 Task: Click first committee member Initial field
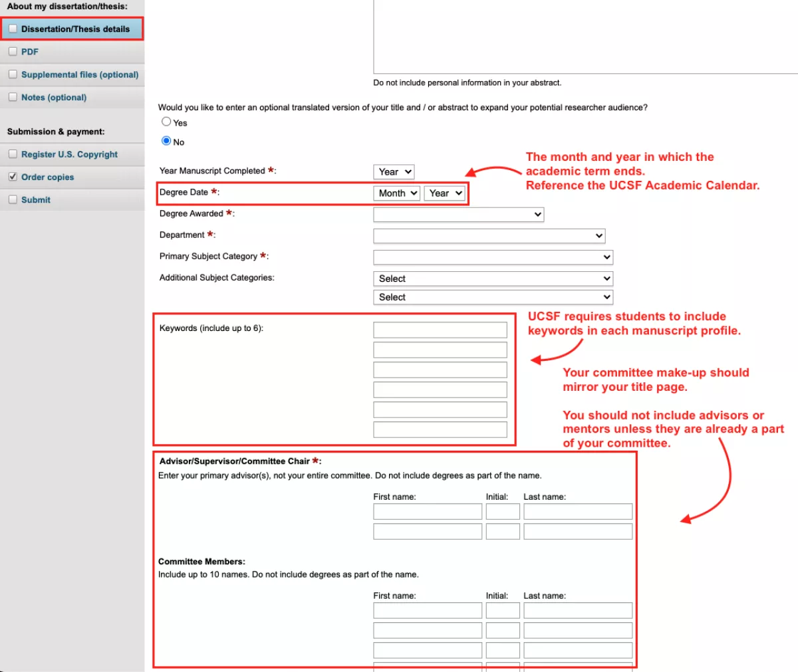[x=503, y=610]
